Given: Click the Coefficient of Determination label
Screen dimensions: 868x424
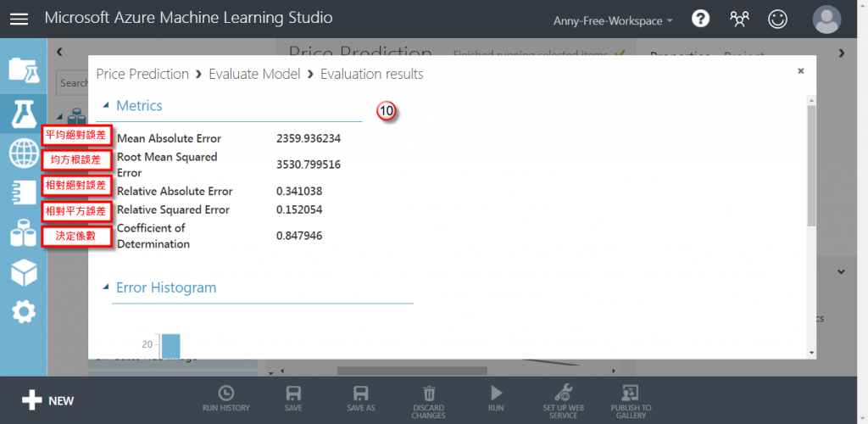Looking at the screenshot, I should pos(153,236).
